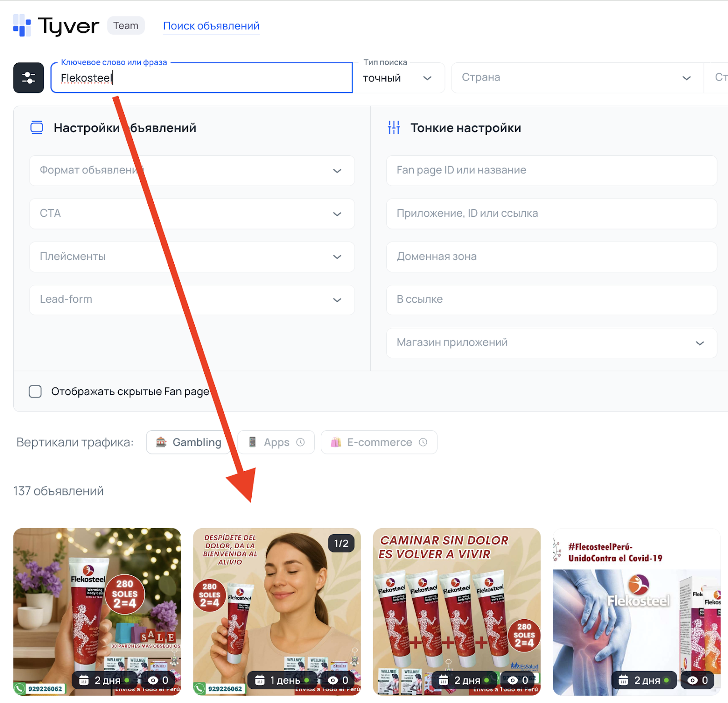Image resolution: width=728 pixels, height=703 pixels.
Task: Open the first Flekosteel SALE ad thumbnail
Action: tap(97, 611)
